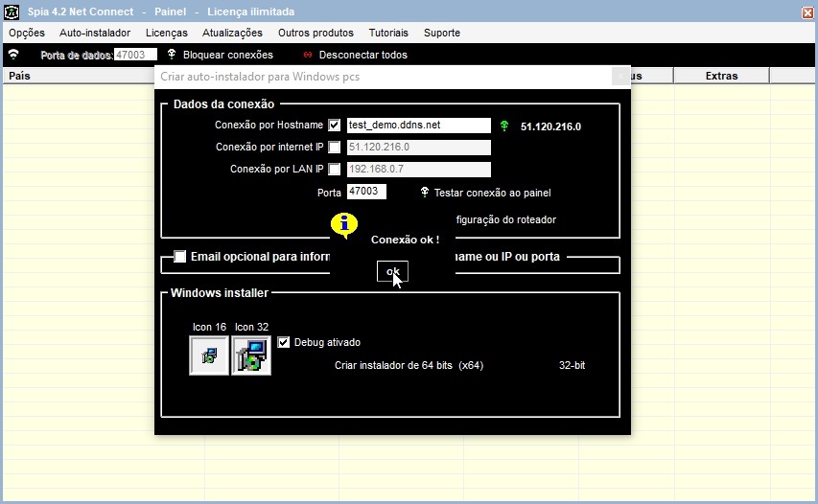The width and height of the screenshot is (818, 504).
Task: Click the 32-bit installer option
Action: pyautogui.click(x=572, y=365)
